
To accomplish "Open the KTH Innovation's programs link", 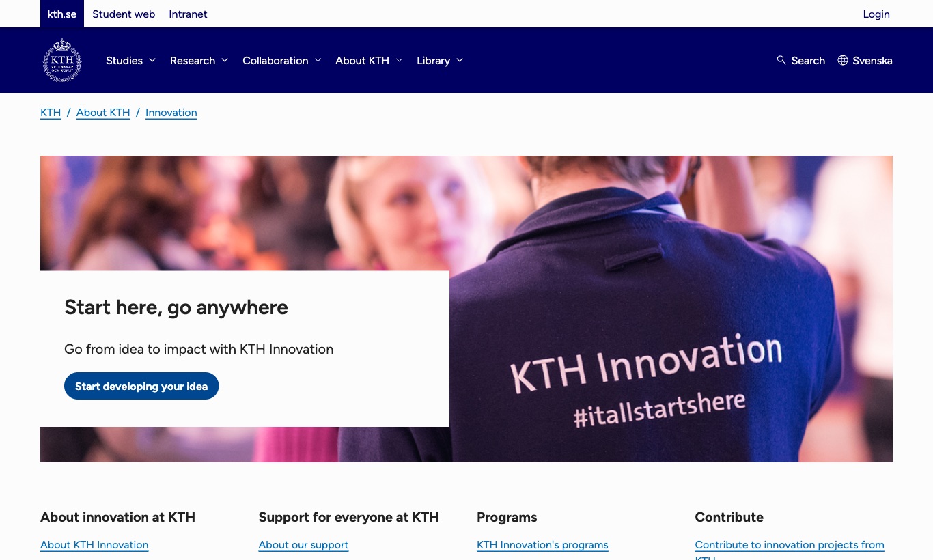I will point(542,545).
